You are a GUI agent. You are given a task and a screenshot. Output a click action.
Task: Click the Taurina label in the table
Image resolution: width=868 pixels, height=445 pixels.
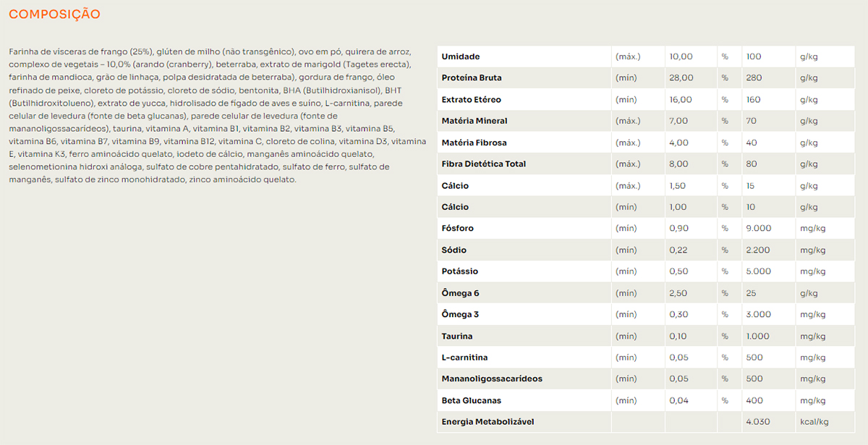click(x=457, y=336)
